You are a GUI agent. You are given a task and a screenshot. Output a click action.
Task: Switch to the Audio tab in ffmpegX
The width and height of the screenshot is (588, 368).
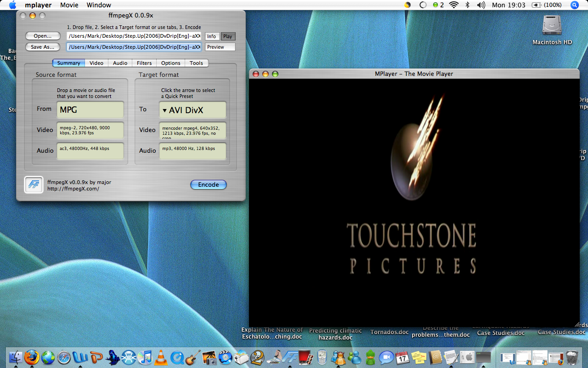[x=120, y=63]
